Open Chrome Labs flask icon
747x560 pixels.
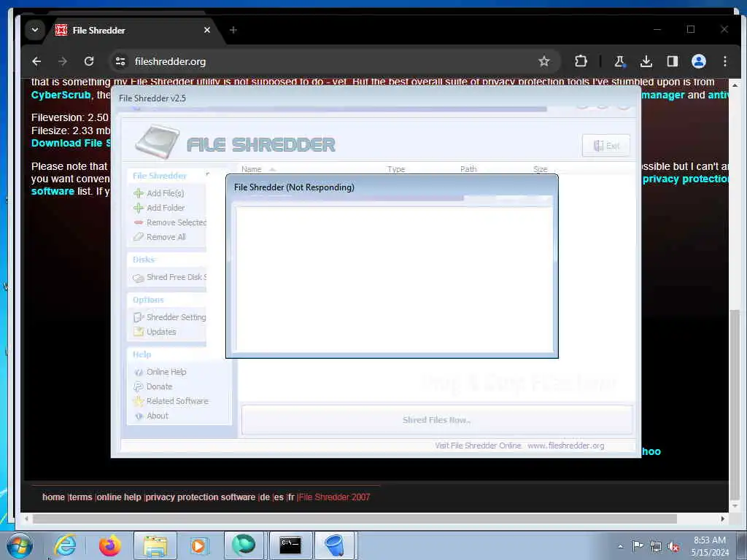pyautogui.click(x=620, y=61)
